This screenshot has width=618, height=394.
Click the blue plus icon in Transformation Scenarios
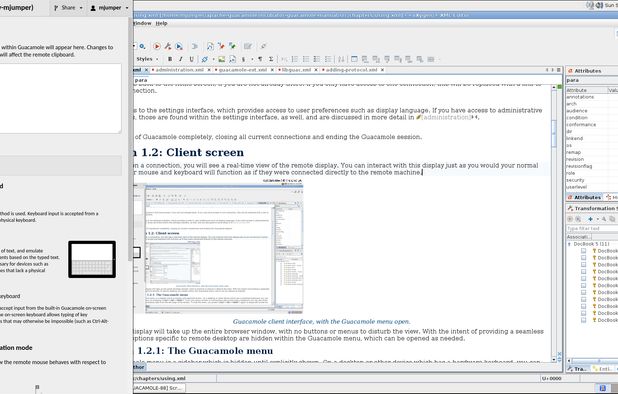(x=590, y=219)
